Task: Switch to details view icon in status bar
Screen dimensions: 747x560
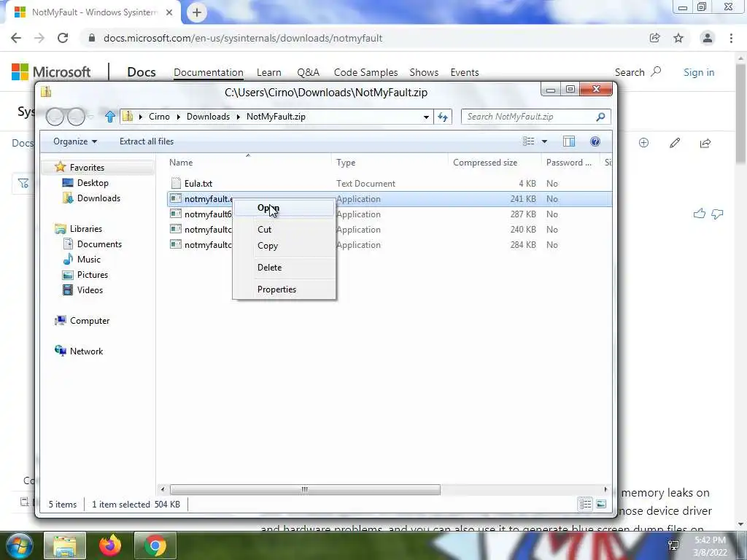Action: pos(585,505)
